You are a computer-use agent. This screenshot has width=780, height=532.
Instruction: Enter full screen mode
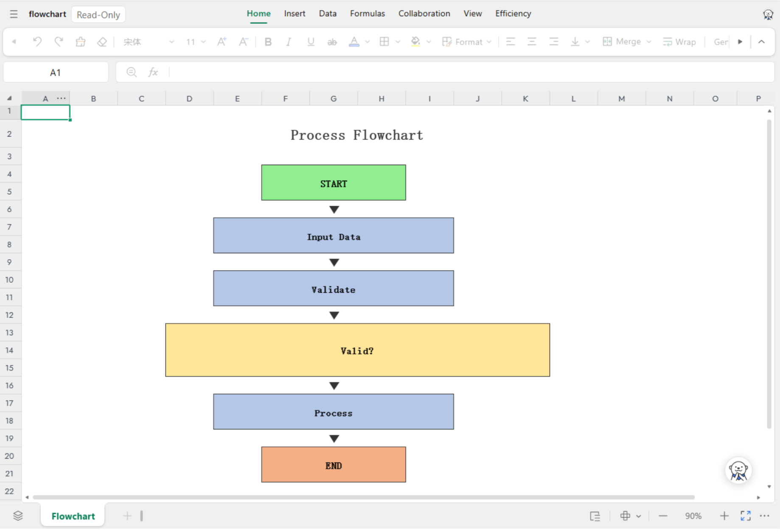point(746,516)
